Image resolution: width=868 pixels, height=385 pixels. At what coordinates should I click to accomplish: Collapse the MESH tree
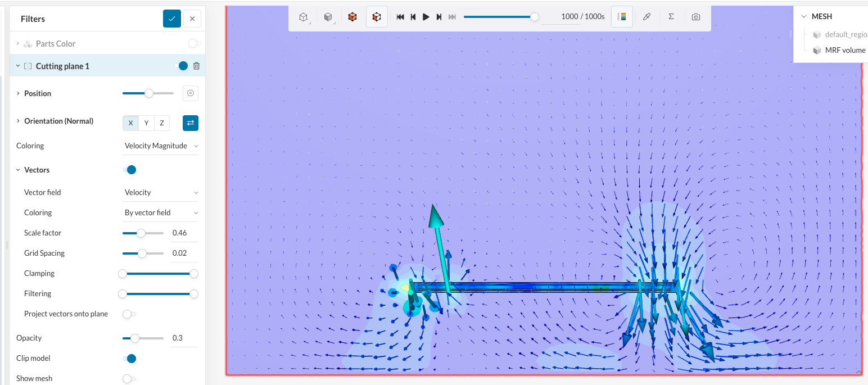[804, 16]
